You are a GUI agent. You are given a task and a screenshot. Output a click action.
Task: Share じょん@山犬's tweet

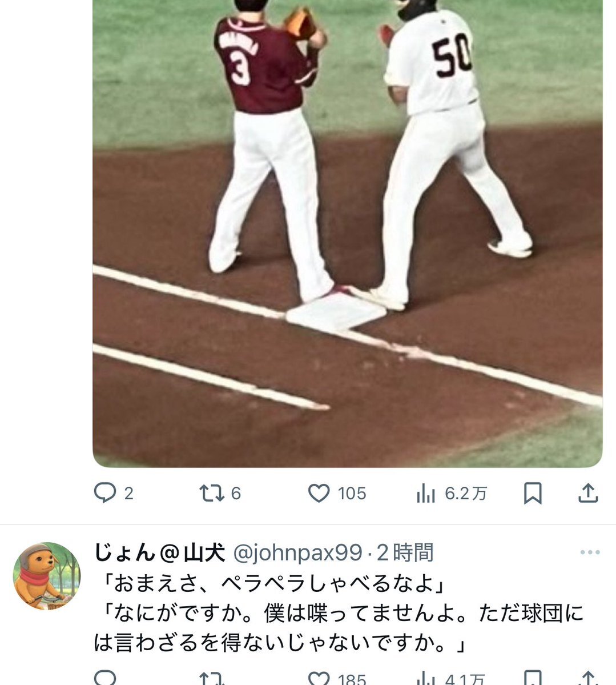[x=588, y=679]
